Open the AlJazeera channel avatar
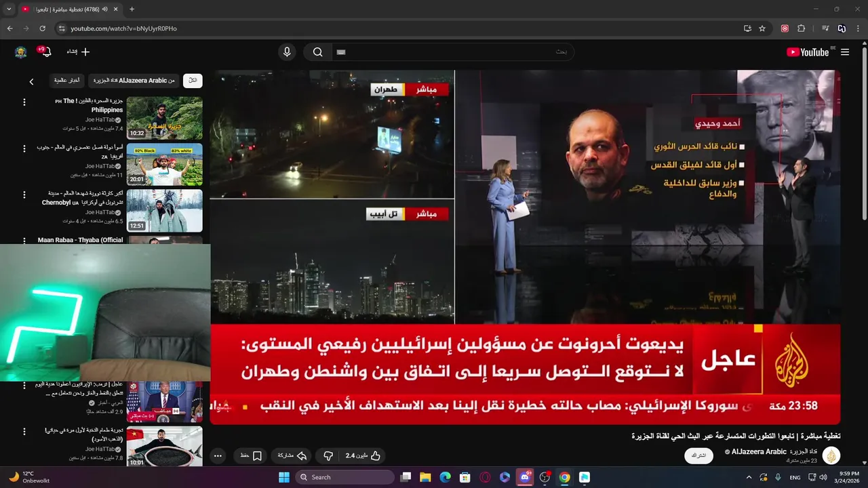The width and height of the screenshot is (868, 488). [831, 455]
